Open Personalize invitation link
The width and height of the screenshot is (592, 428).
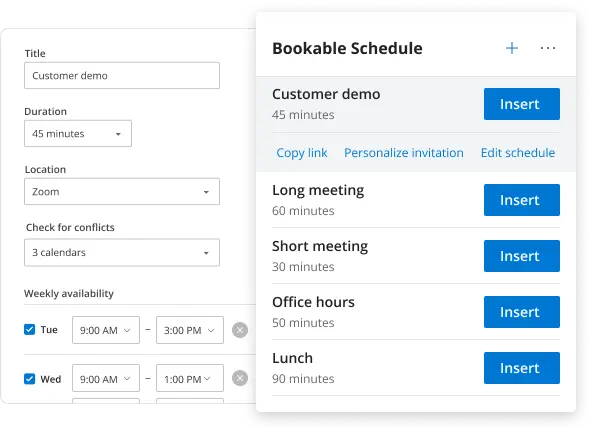[x=404, y=153]
